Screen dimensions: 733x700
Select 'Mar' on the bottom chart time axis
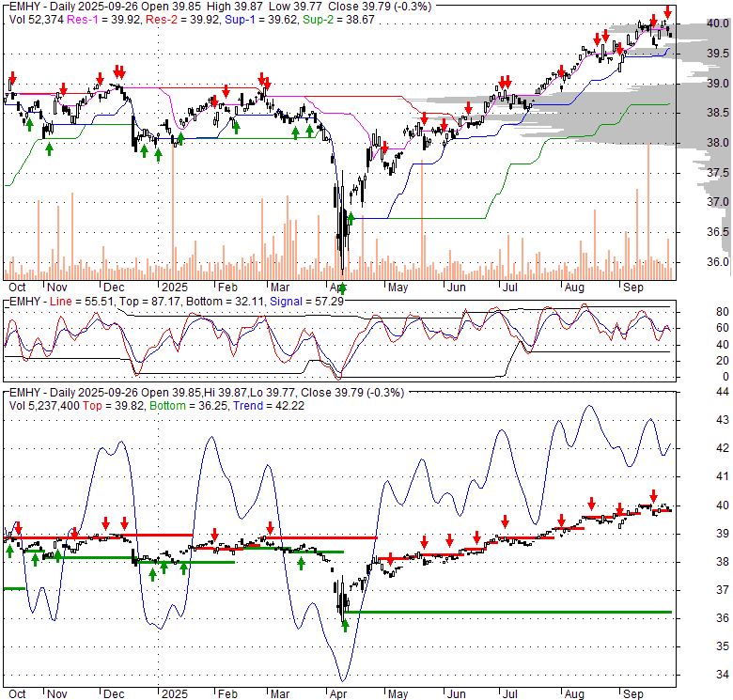[x=280, y=694]
